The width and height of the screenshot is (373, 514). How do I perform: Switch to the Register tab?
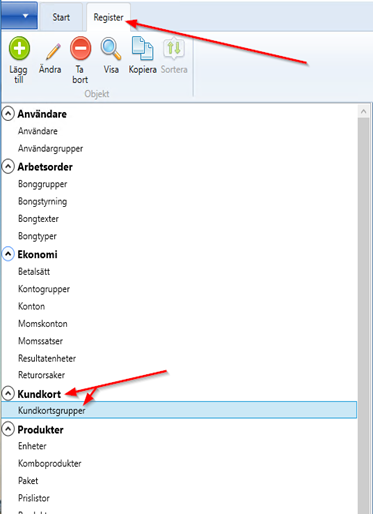[108, 17]
